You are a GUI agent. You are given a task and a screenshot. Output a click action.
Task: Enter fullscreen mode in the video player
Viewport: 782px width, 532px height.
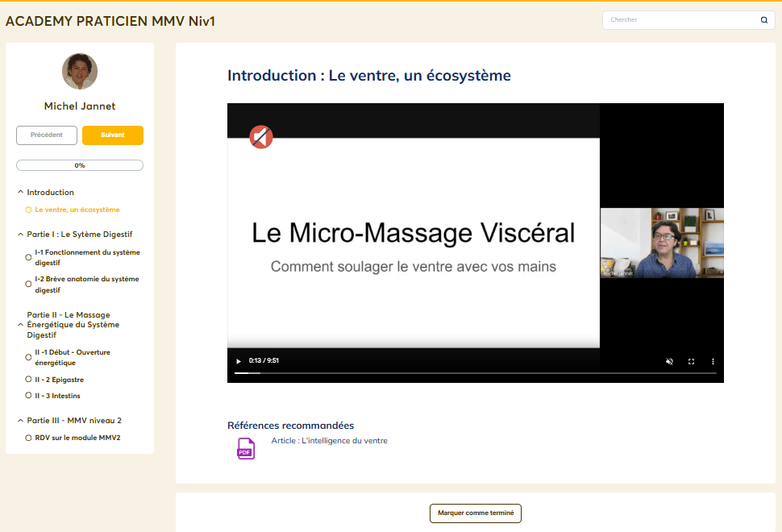pos(691,361)
